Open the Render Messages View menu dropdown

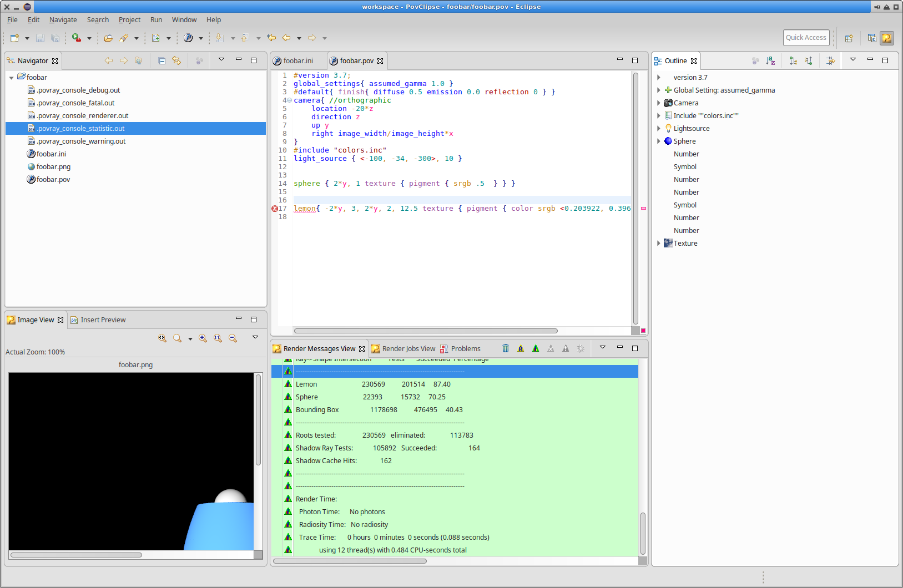click(x=602, y=348)
